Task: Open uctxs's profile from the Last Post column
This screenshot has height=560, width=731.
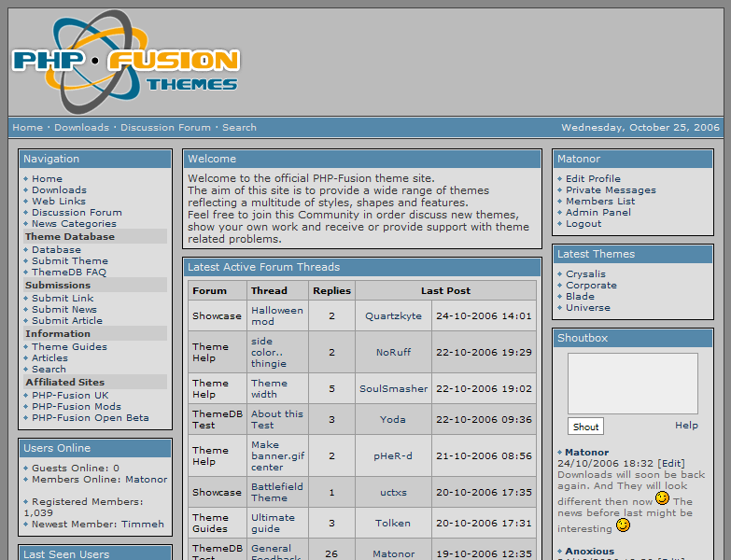Action: tap(393, 492)
